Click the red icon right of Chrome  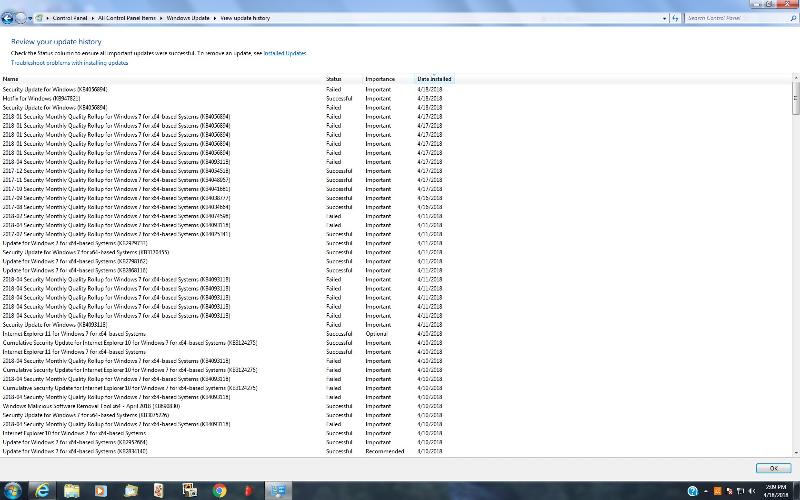click(x=248, y=491)
